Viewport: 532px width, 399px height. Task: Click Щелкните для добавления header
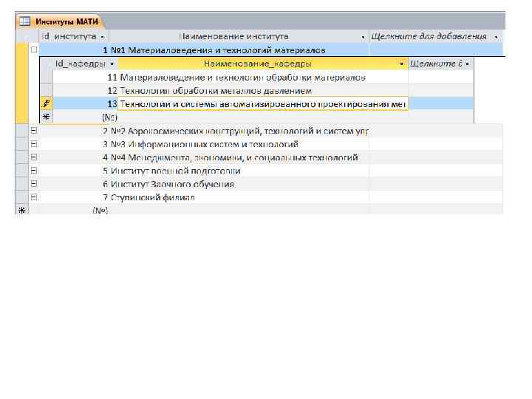(436, 36)
